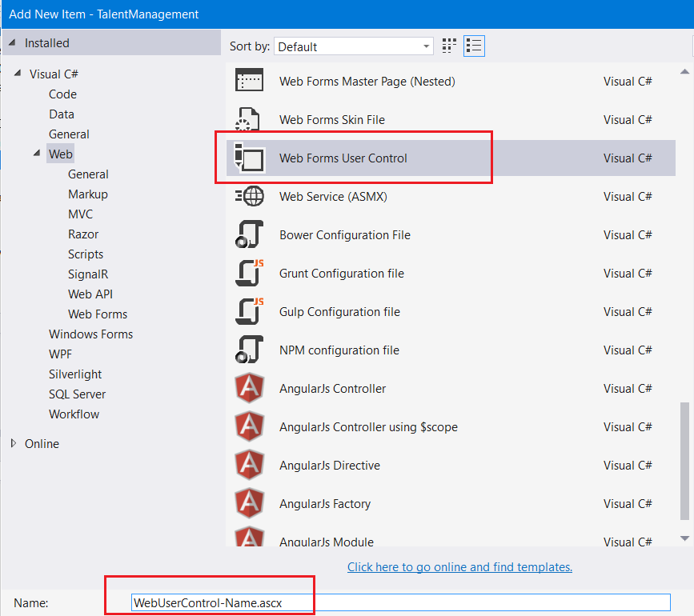Click the AngularJs Controller icon
694x616 pixels.
pyautogui.click(x=249, y=389)
